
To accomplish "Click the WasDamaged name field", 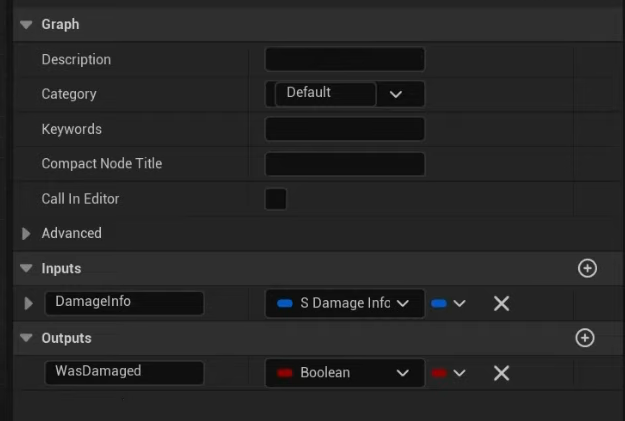I will point(124,372).
